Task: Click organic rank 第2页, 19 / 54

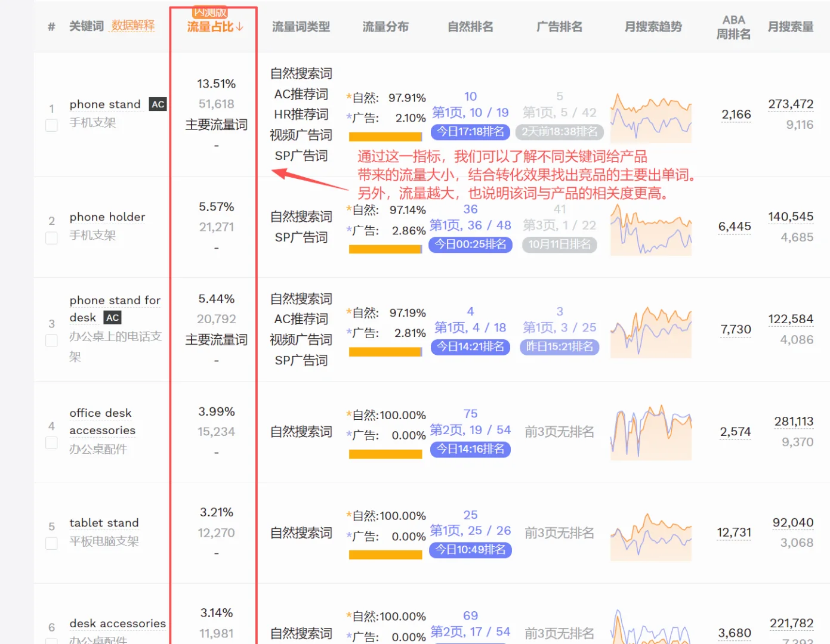Action: (470, 430)
